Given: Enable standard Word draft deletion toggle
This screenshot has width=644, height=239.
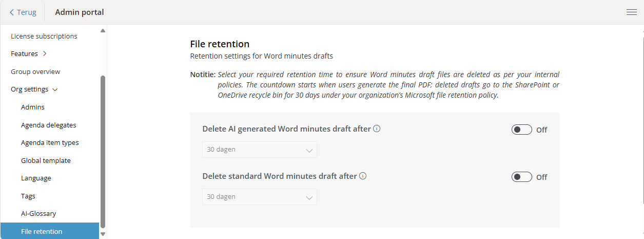Looking at the screenshot, I should (x=521, y=177).
